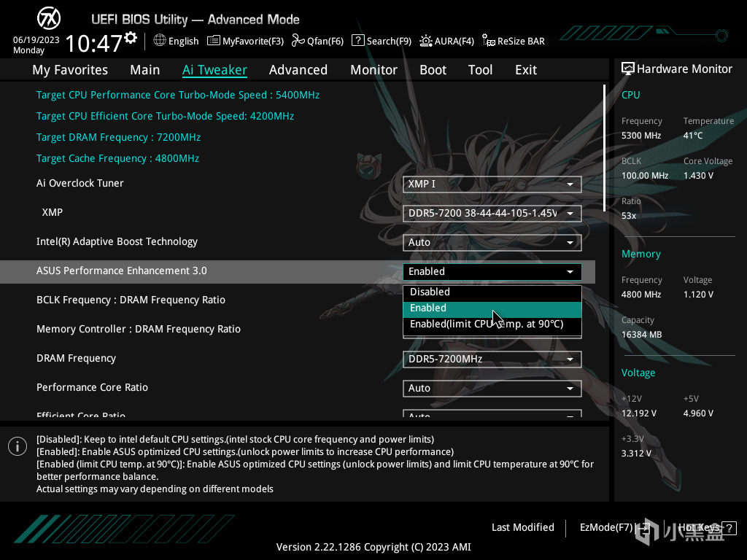Click the AURA lighting icon
The image size is (747, 560).
point(425,41)
